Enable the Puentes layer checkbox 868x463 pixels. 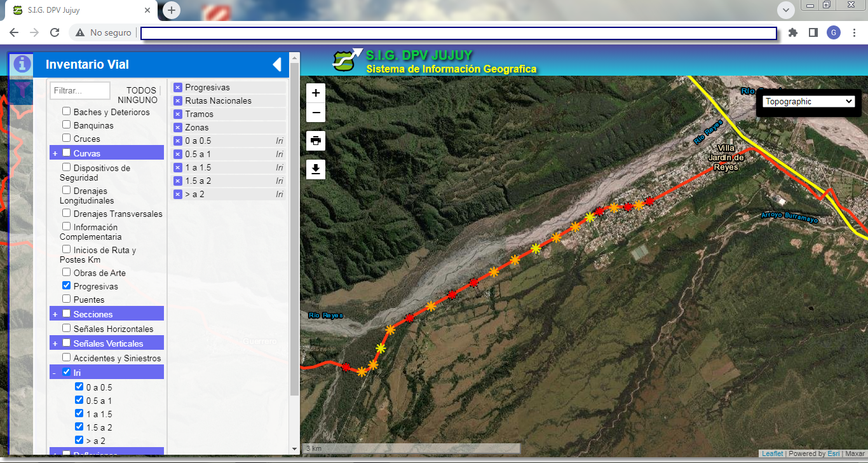click(67, 299)
